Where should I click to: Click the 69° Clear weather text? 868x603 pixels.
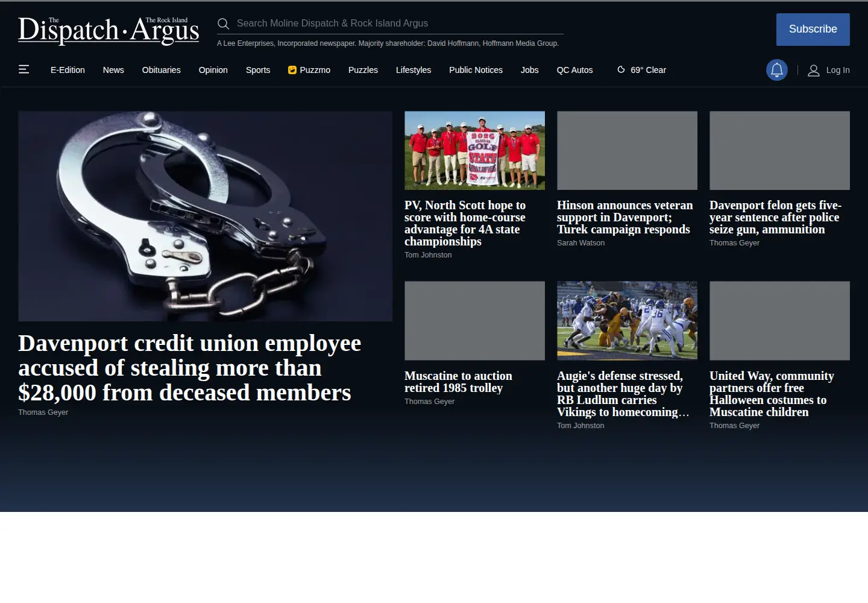click(x=649, y=70)
